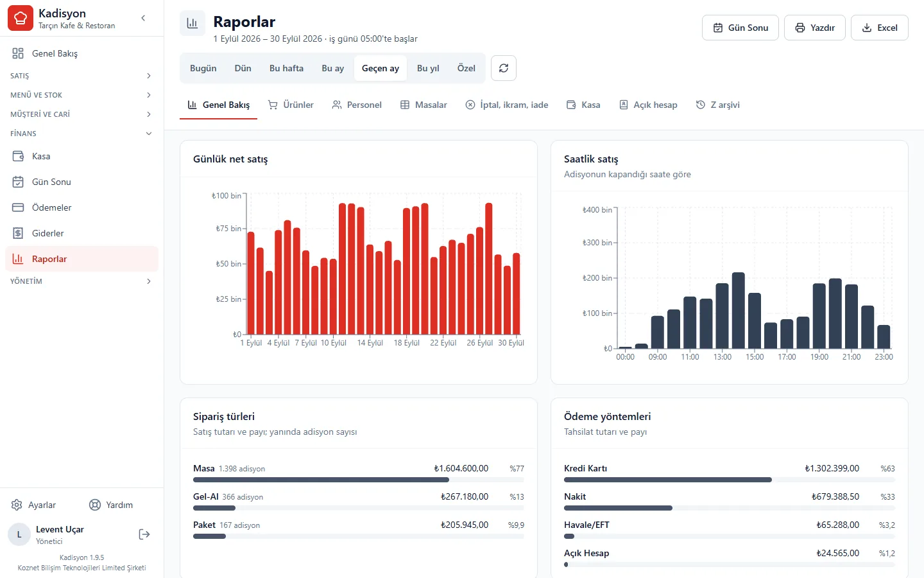This screenshot has width=924, height=578.
Task: Click the Kadisyon chef hat logo
Action: (21, 18)
